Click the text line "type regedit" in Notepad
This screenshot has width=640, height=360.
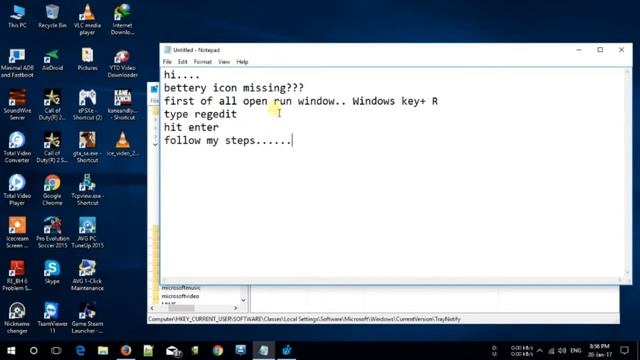pyautogui.click(x=200, y=114)
